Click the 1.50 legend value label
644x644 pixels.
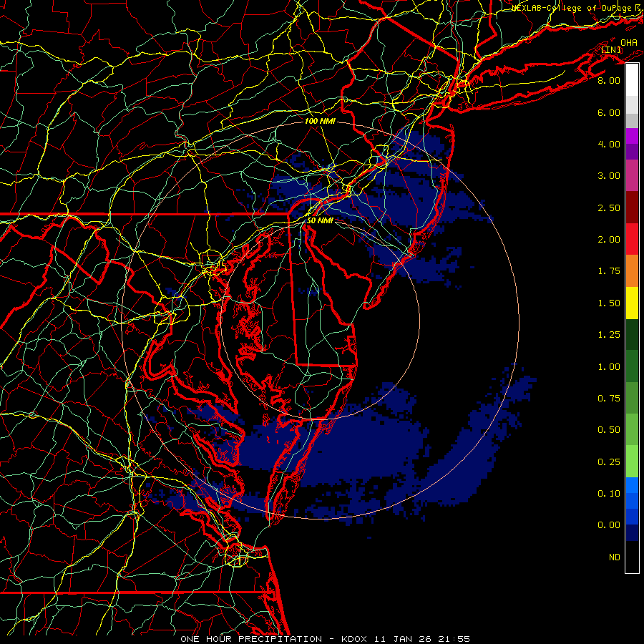point(609,303)
